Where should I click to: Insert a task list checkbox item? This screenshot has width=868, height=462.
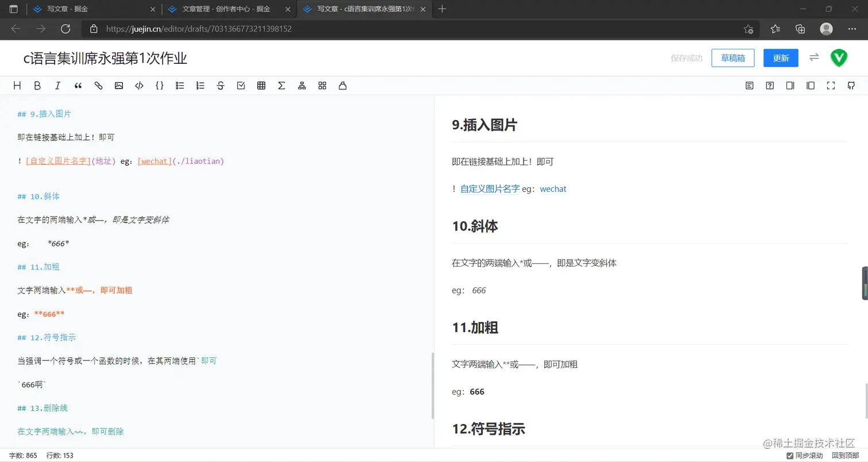tap(241, 86)
